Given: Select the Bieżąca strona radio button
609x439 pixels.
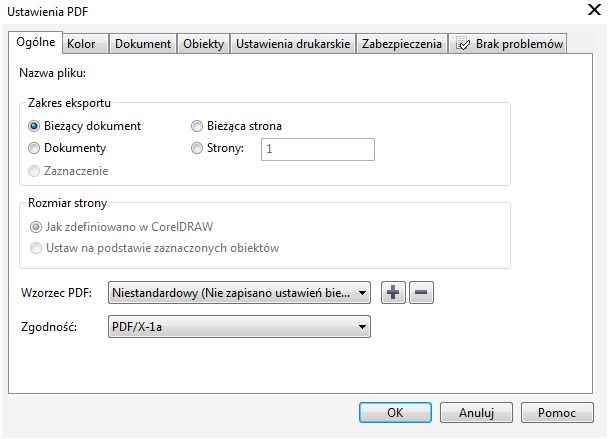Looking at the screenshot, I should (x=197, y=126).
